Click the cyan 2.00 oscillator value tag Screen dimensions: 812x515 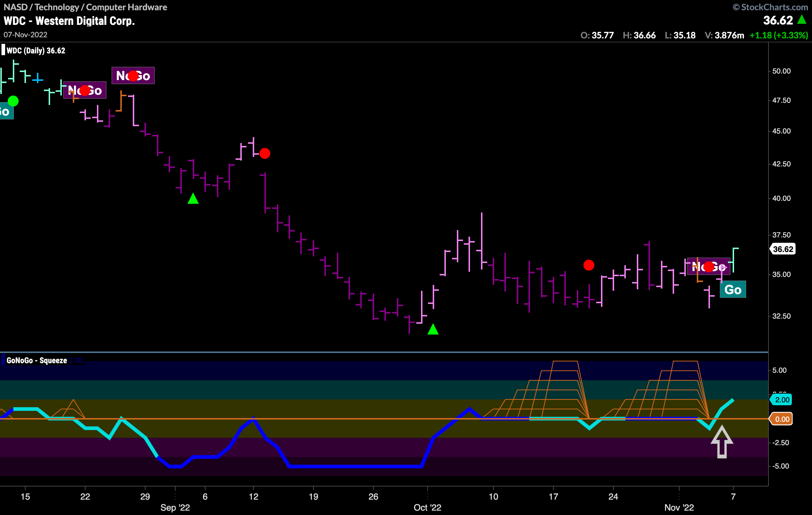click(x=782, y=399)
